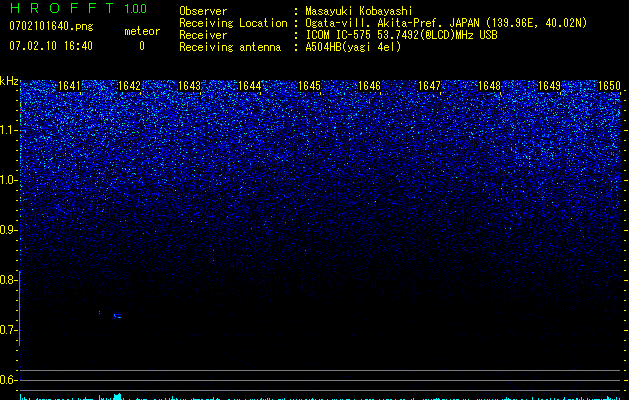Click the 1644 time marker
Image resolution: width=629 pixels, height=400 pixels.
250,86
